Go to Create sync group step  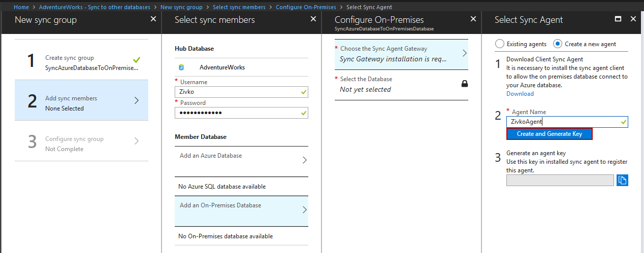pos(81,61)
